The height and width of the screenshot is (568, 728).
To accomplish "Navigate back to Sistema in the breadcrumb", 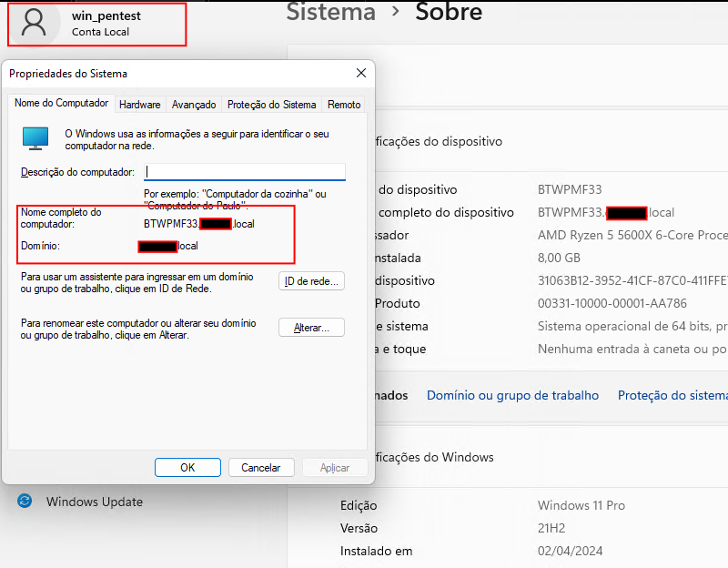I will 330,12.
